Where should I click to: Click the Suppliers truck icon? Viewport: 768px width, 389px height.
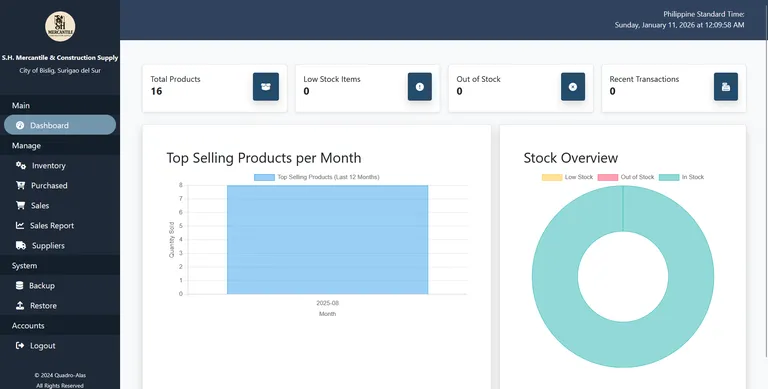(x=21, y=245)
